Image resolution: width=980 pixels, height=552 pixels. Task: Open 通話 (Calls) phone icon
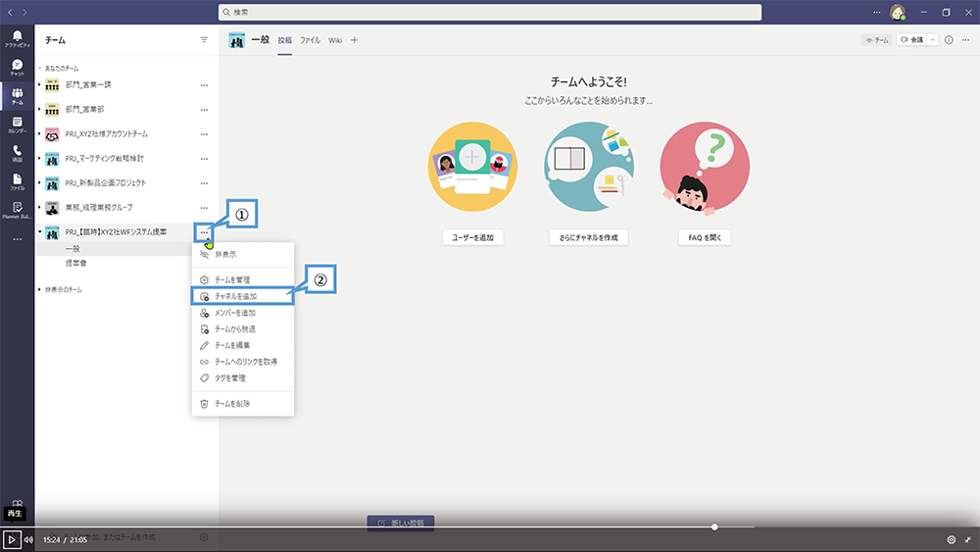point(17,153)
